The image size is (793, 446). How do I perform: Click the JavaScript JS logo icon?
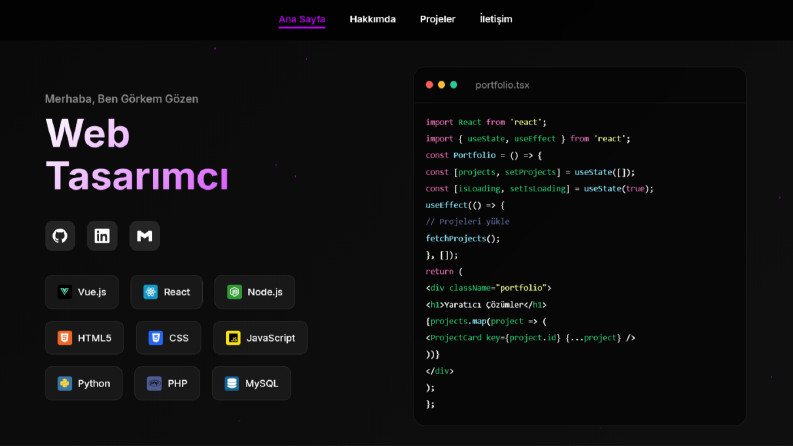point(233,338)
